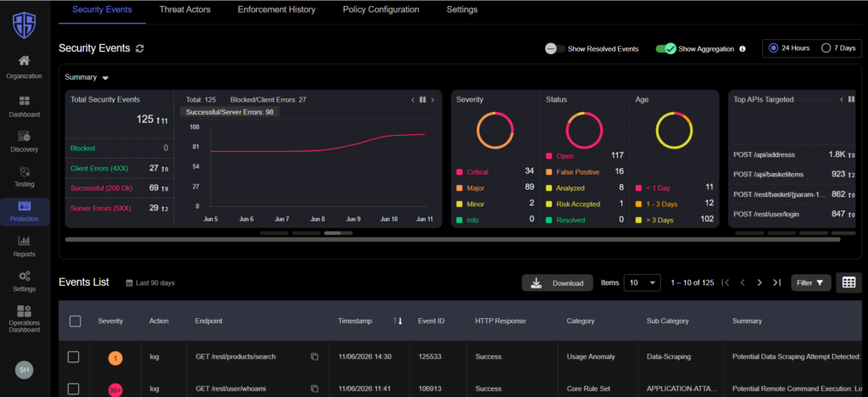
Task: Open the Items per page dropdown
Action: pos(643,282)
